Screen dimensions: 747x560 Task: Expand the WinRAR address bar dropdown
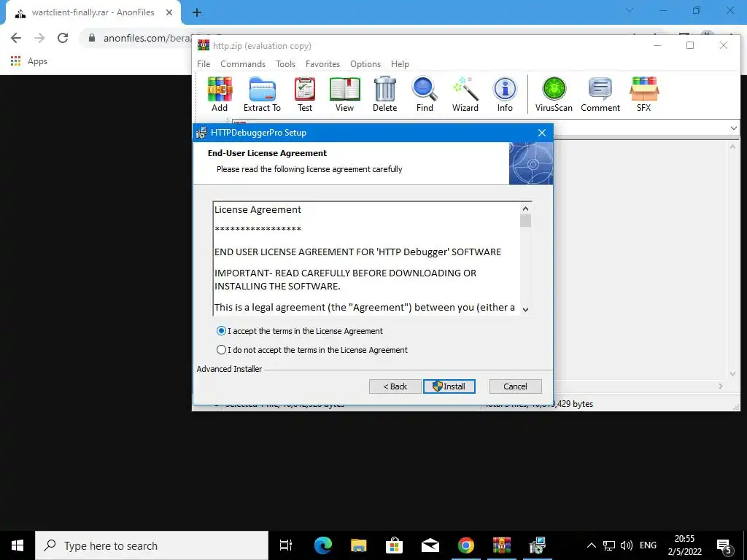click(733, 128)
